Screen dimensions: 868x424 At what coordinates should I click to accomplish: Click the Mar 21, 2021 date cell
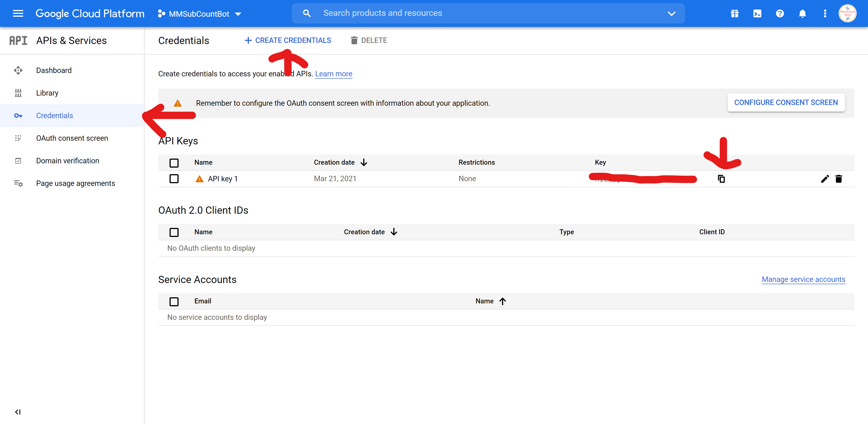(335, 178)
